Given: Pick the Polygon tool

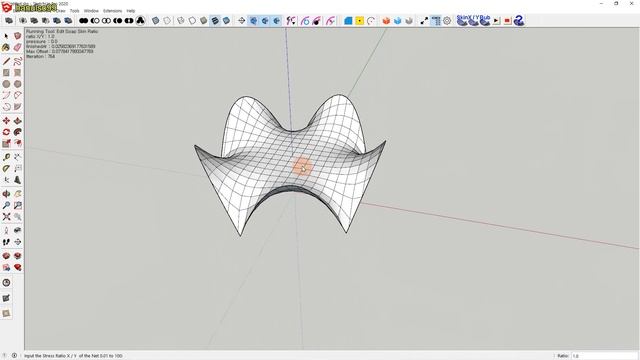Looking at the screenshot, I should click(18, 84).
